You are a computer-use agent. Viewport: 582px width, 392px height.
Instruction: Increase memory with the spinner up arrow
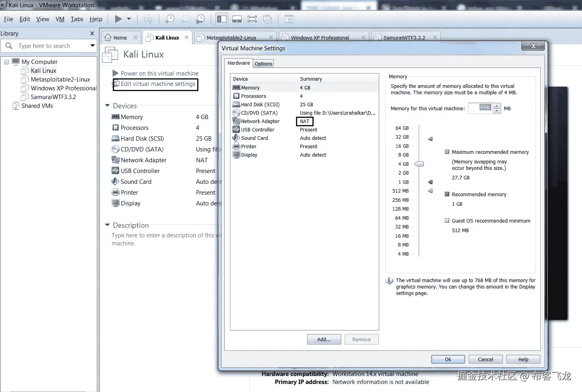click(496, 106)
